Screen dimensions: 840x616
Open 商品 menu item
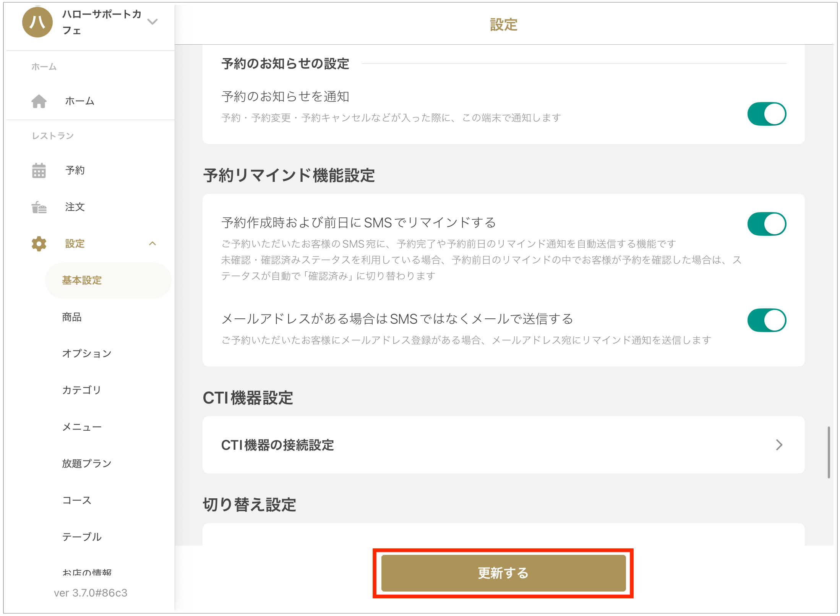(72, 317)
